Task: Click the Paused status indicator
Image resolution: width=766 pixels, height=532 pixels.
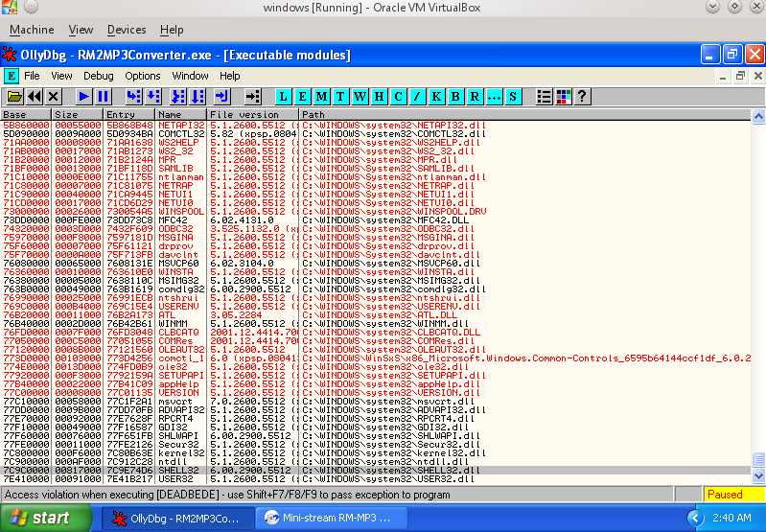Action: point(733,495)
